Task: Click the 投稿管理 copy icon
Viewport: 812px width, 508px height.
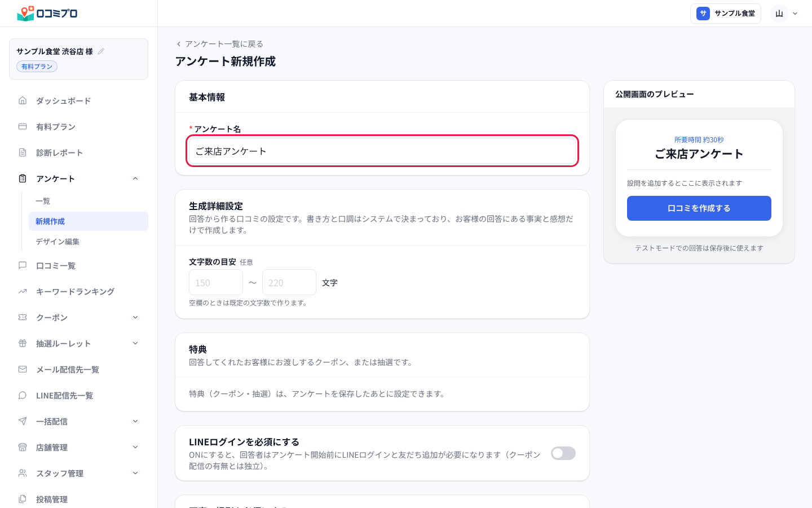Action: pyautogui.click(x=23, y=499)
